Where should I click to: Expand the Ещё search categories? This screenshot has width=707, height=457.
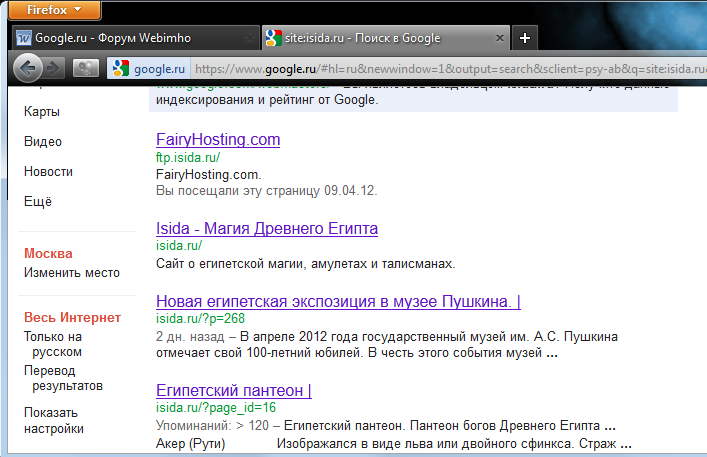tap(38, 201)
